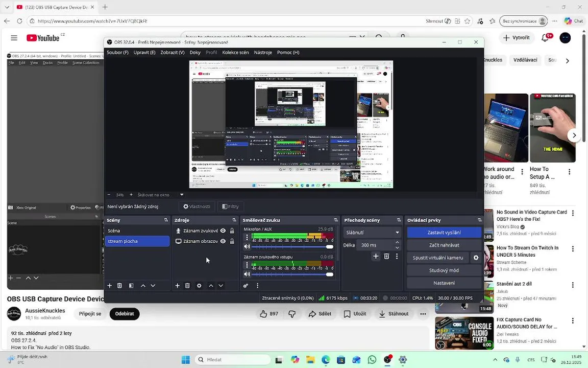Open the Slábnutí transition dropdown
Screen dimensions: 588x368
(372, 233)
